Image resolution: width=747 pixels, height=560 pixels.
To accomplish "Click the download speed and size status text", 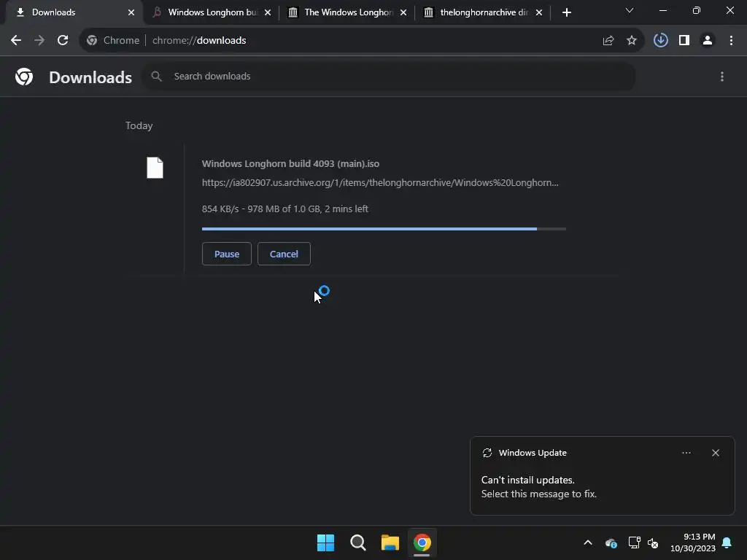I will (285, 209).
